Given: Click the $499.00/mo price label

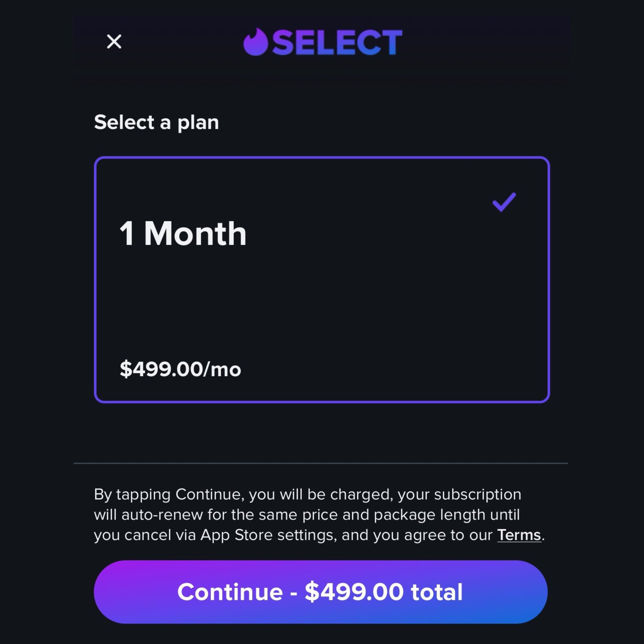Looking at the screenshot, I should tap(180, 369).
